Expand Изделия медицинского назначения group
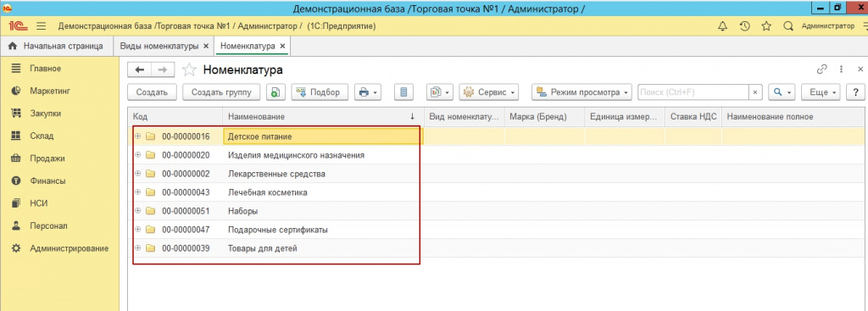868x311 pixels. pyautogui.click(x=137, y=155)
